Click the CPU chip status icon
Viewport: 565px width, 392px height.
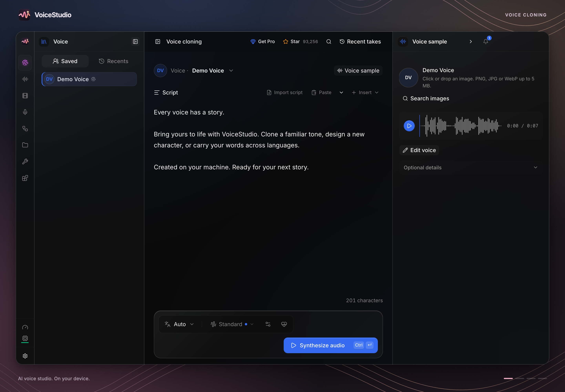[25, 338]
